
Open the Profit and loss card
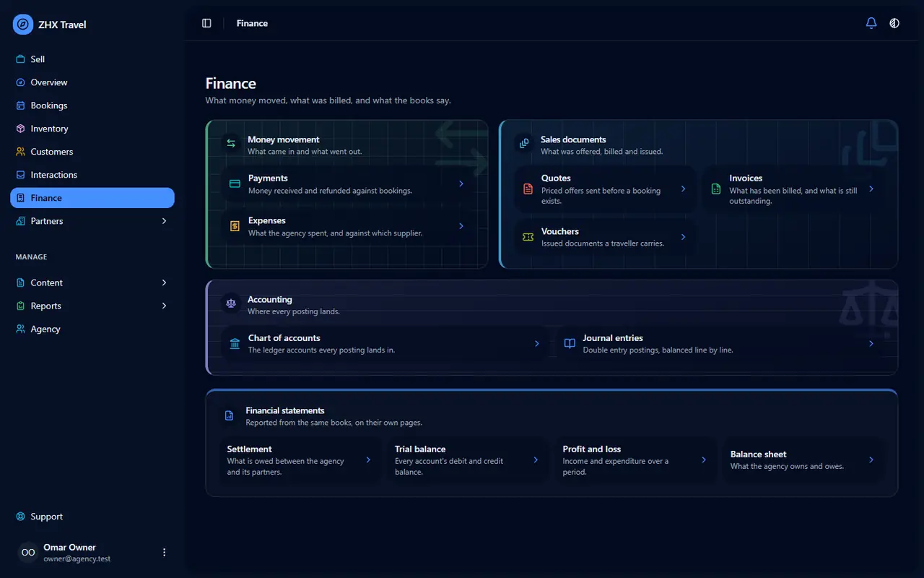pyautogui.click(x=636, y=460)
